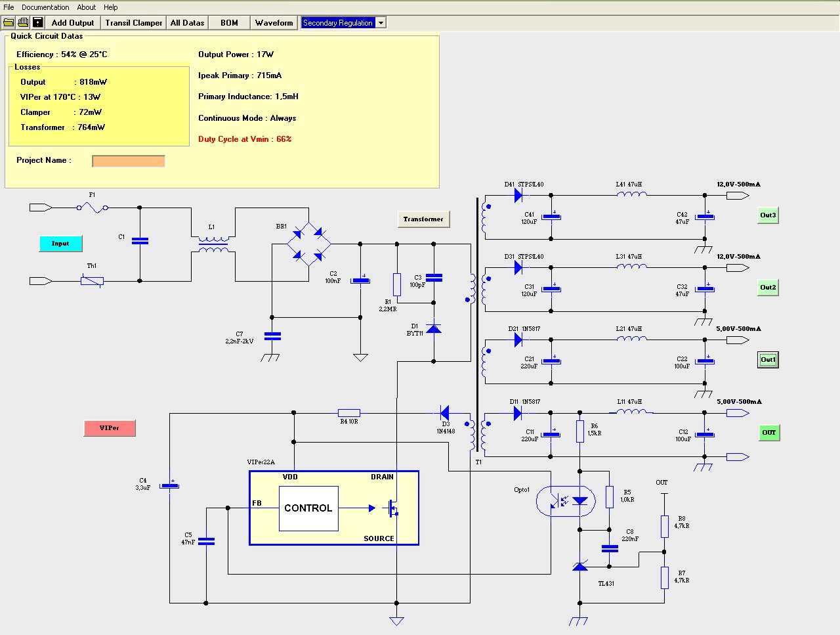Image resolution: width=840 pixels, height=635 pixels.
Task: Click the Output Power 17W text
Action: pos(236,55)
